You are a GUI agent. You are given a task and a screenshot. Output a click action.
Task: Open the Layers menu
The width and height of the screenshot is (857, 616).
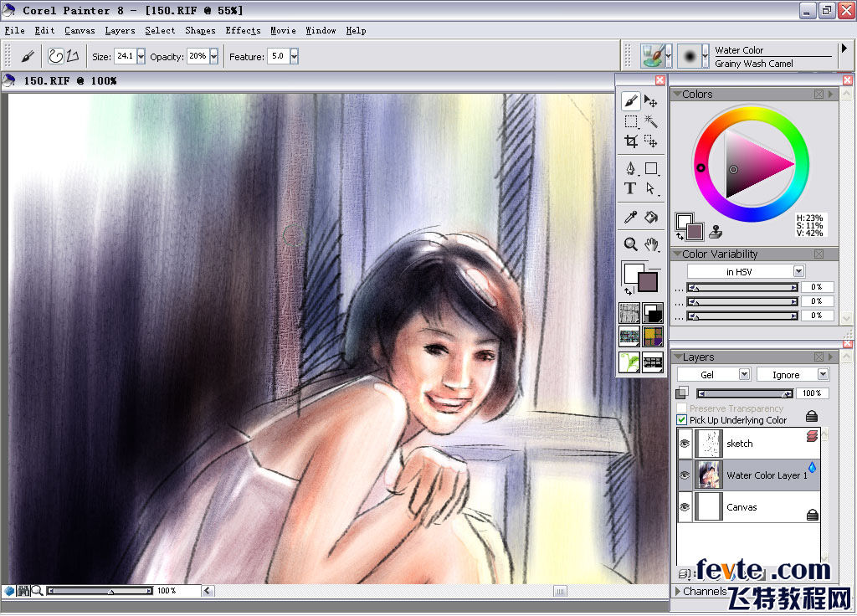tap(120, 31)
